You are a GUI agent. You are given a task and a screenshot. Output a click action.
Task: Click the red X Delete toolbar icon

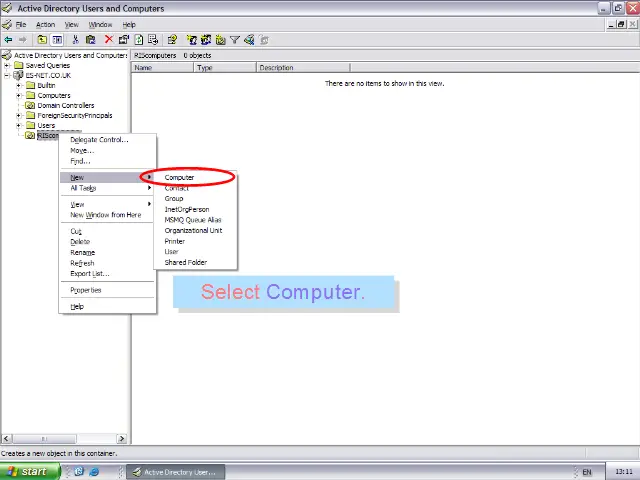click(108, 40)
